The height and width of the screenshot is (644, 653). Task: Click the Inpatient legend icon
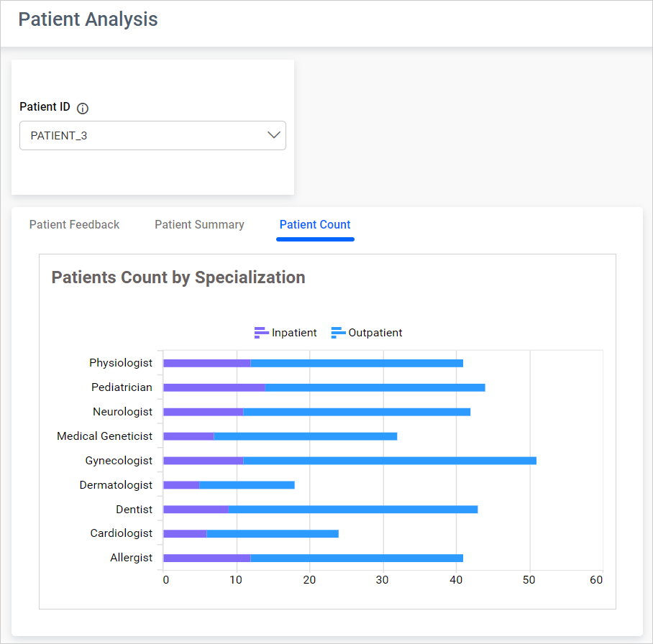[261, 333]
